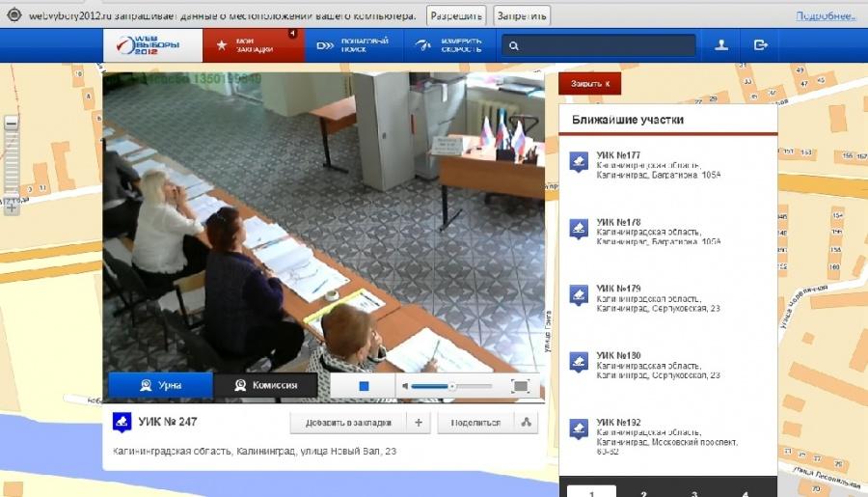Click the Запретить location permission button
Image resolution: width=868 pixels, height=497 pixels.
(522, 16)
